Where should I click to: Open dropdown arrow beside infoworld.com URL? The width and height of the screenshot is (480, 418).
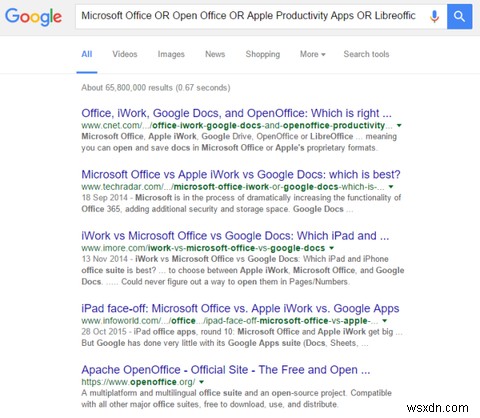coord(385,321)
